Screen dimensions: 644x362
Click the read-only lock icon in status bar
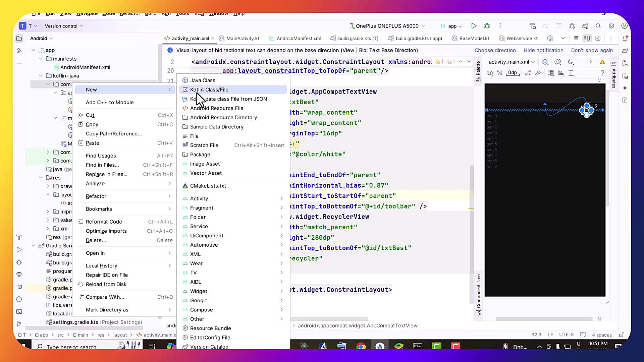point(622,335)
